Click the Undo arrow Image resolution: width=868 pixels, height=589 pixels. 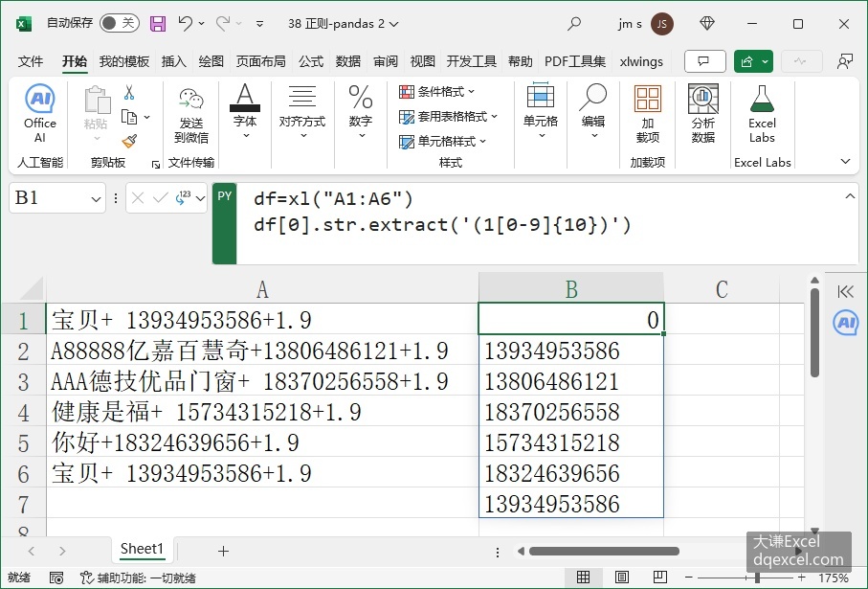tap(185, 23)
